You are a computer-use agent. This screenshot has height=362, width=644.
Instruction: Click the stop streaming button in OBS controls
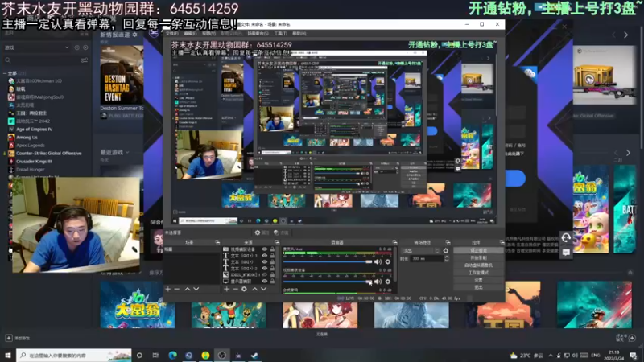[478, 250]
